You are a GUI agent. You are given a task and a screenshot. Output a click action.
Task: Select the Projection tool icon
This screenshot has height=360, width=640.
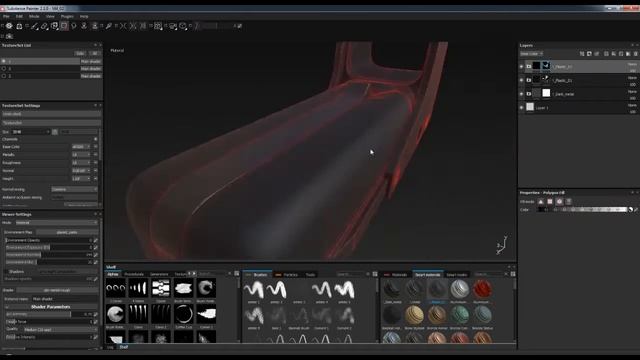[54, 26]
